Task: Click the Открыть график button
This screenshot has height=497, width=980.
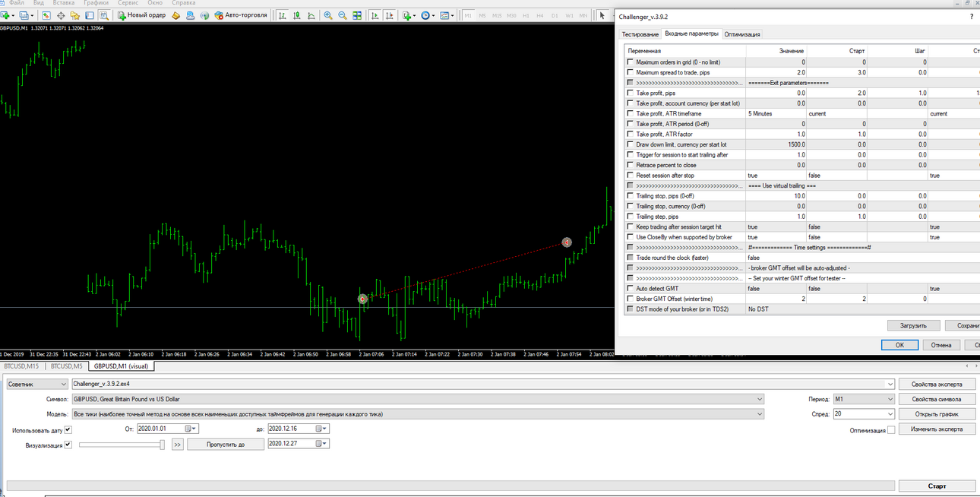Action: click(937, 414)
